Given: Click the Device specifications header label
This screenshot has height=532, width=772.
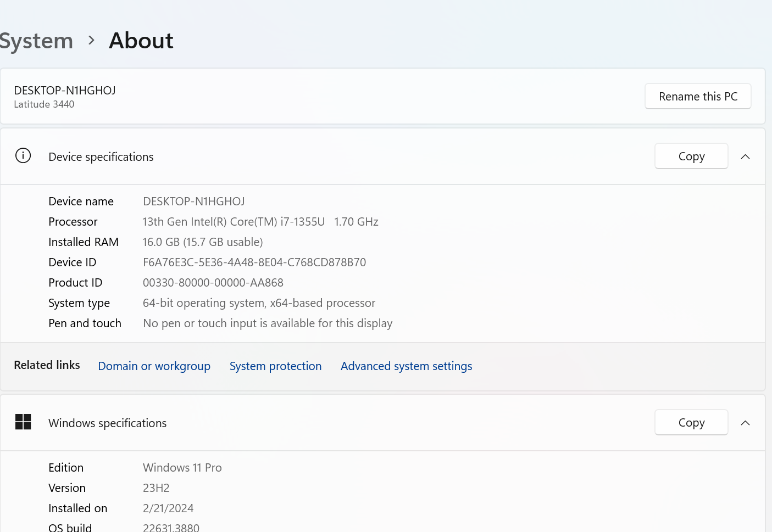Looking at the screenshot, I should point(101,157).
